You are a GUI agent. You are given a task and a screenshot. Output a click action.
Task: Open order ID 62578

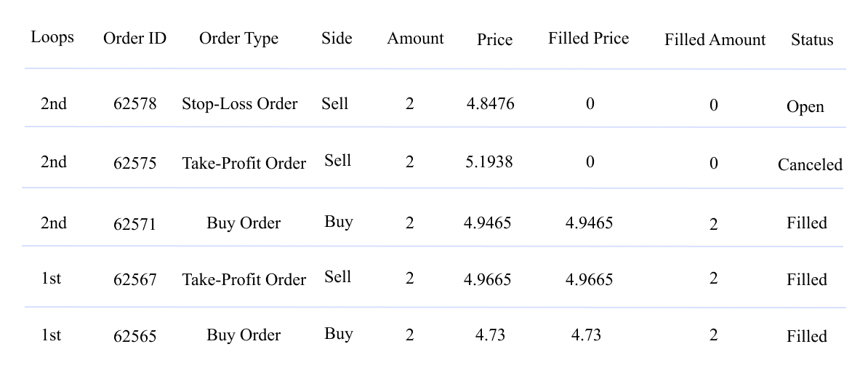[x=134, y=104]
